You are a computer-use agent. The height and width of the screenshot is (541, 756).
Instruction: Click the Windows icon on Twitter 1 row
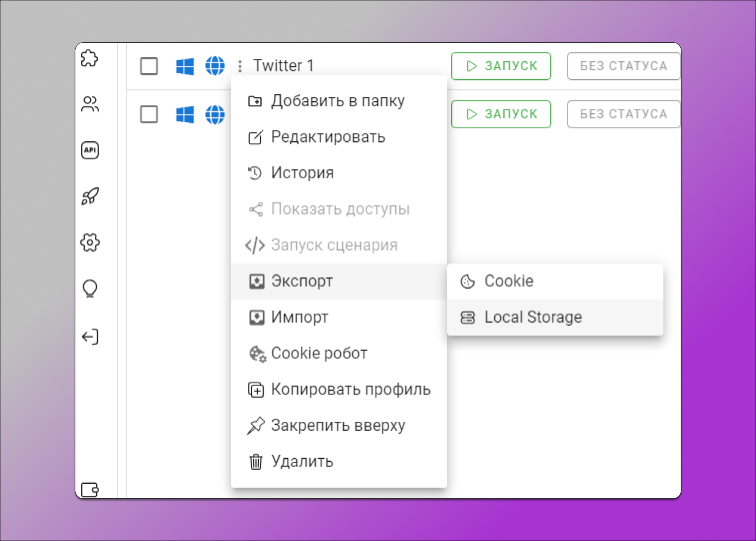point(185,65)
